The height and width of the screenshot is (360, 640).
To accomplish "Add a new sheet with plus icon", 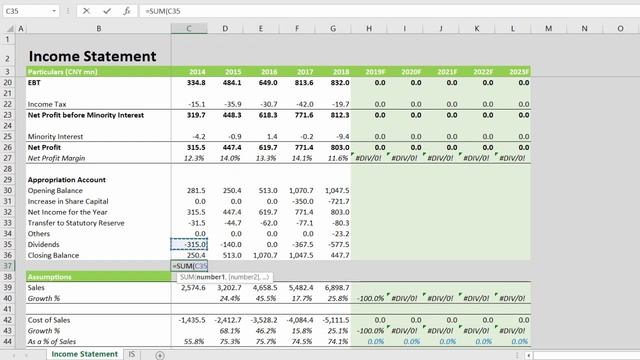I will tap(160, 355).
